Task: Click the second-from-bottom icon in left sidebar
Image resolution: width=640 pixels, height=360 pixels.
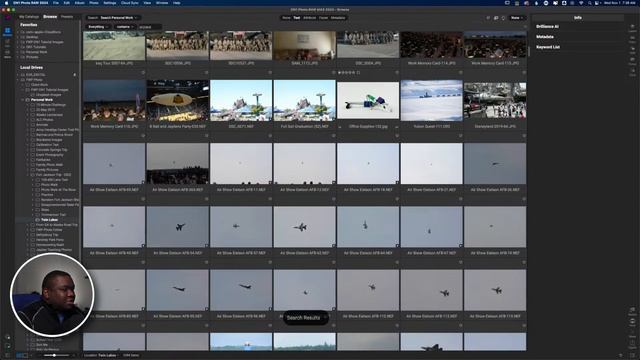Action: [x=7, y=338]
